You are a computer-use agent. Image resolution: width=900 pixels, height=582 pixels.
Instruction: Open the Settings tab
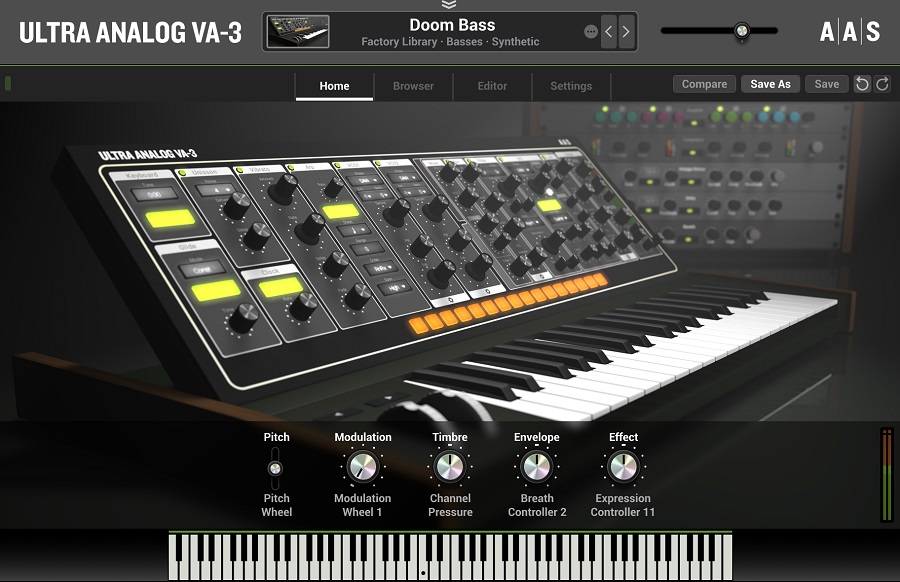tap(571, 86)
